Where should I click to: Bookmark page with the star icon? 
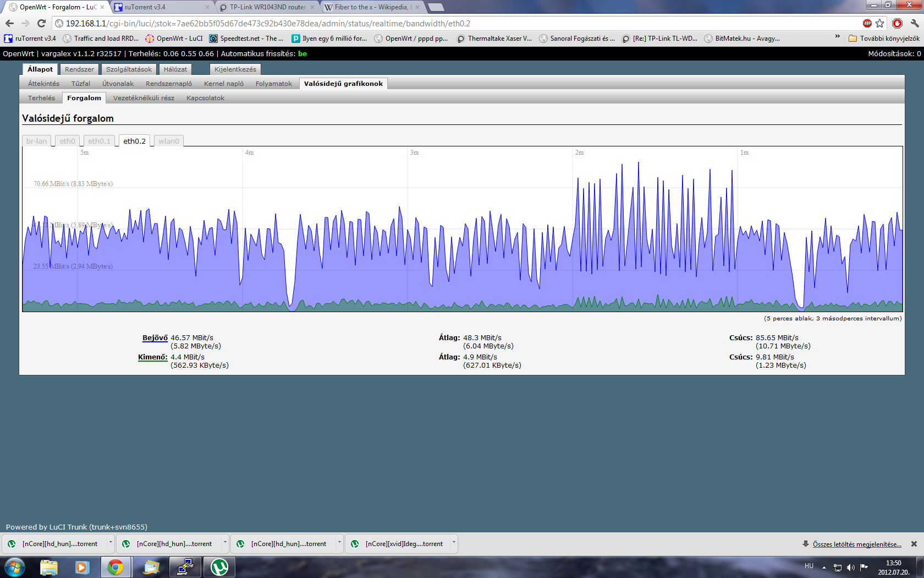880,23
